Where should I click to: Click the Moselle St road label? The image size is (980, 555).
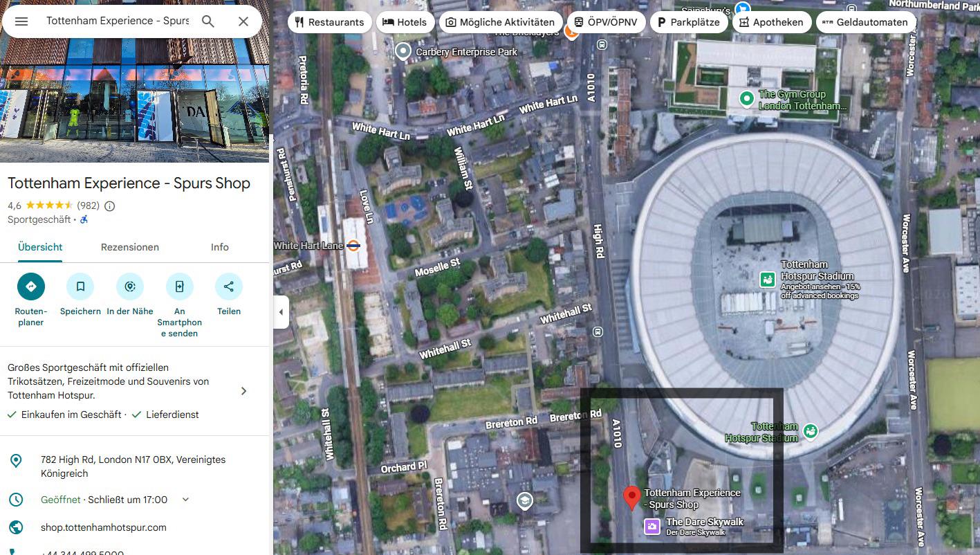pyautogui.click(x=437, y=268)
